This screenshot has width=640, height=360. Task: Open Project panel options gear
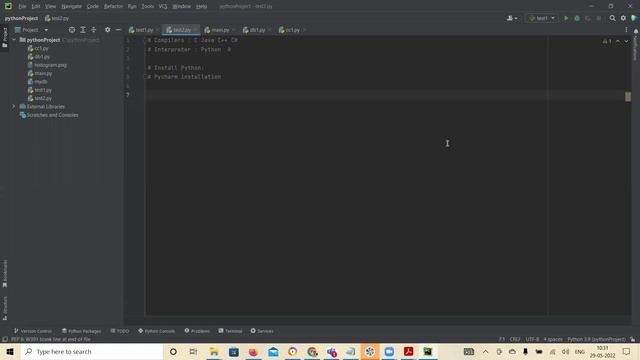click(x=107, y=30)
